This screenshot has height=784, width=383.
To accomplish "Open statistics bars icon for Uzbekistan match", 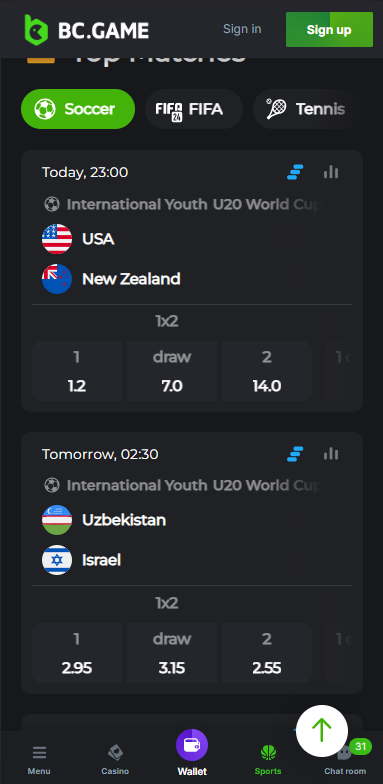I will 331,454.
